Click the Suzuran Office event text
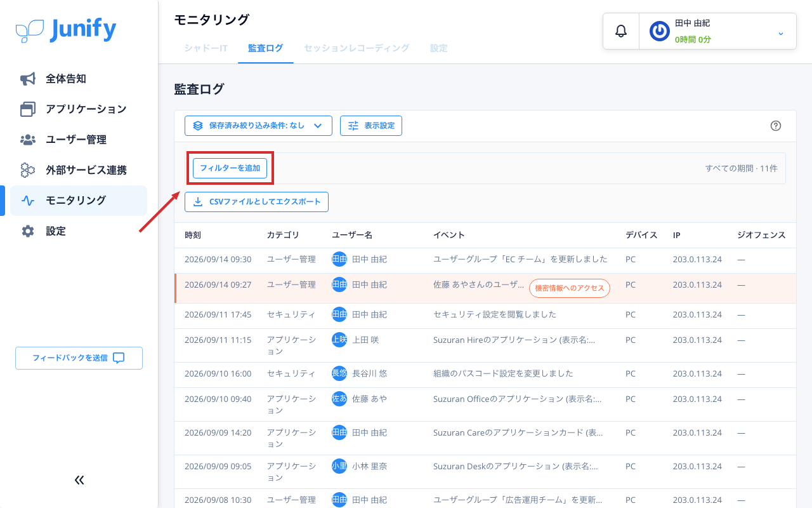 click(x=518, y=399)
